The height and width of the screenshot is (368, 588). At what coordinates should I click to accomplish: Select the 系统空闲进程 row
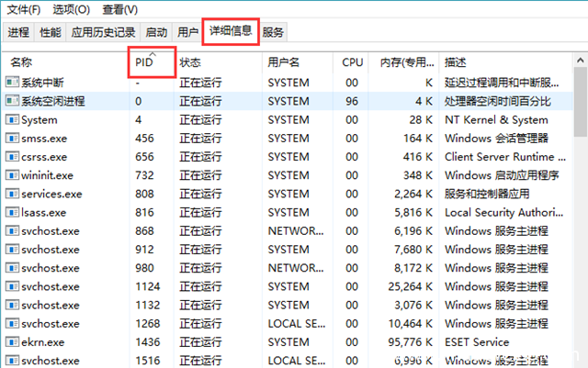pyautogui.click(x=55, y=101)
